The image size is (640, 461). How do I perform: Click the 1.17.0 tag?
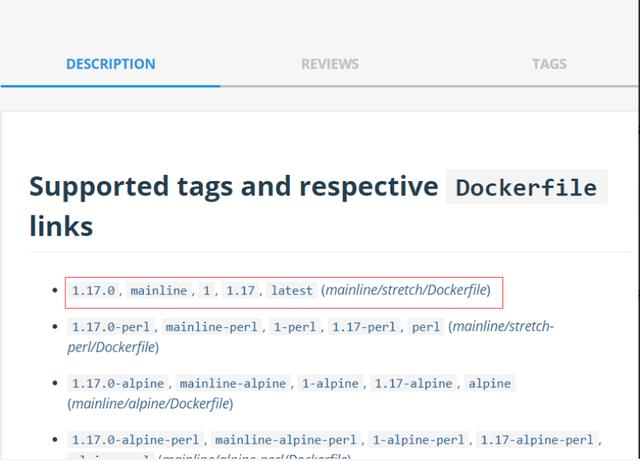coord(94,291)
